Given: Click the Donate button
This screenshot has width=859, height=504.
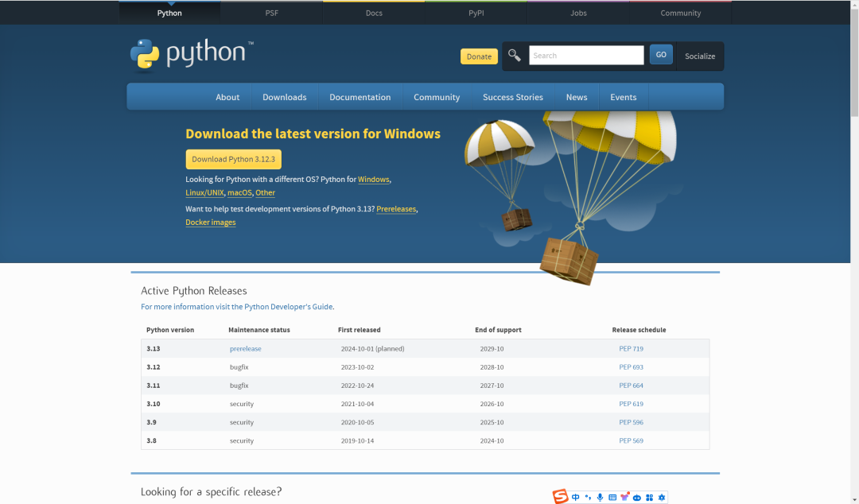Looking at the screenshot, I should (x=479, y=56).
